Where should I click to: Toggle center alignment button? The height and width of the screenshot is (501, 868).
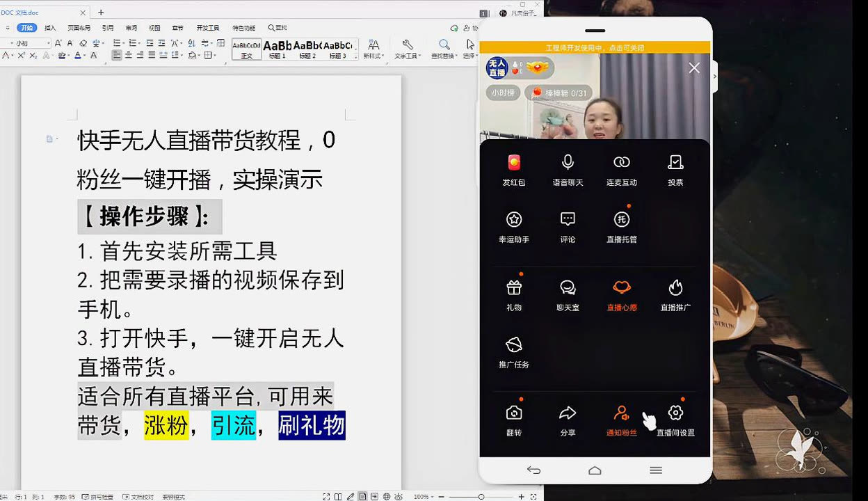pyautogui.click(x=129, y=56)
